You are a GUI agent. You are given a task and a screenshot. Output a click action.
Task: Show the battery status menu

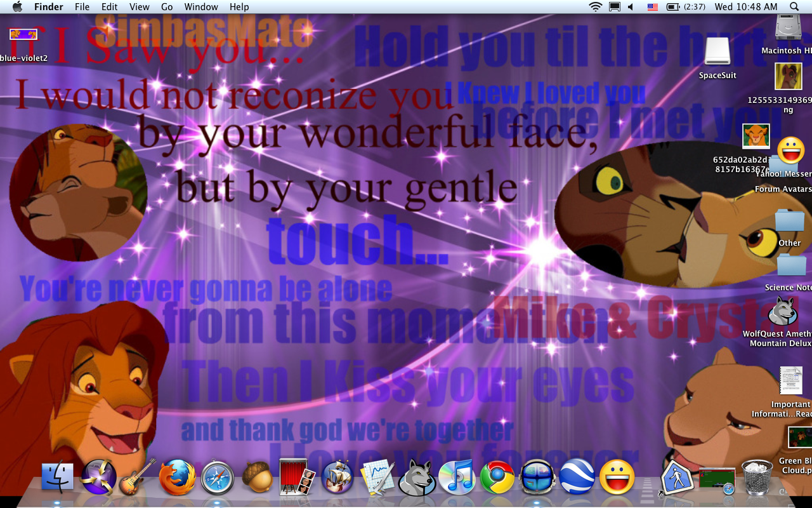[672, 7]
